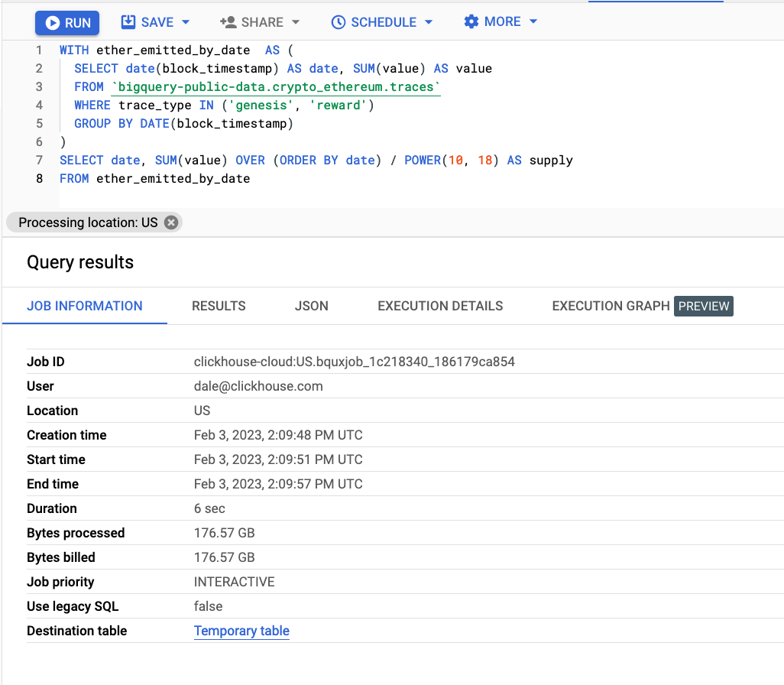Click the MORE gear icon
784x685 pixels.
471,21
